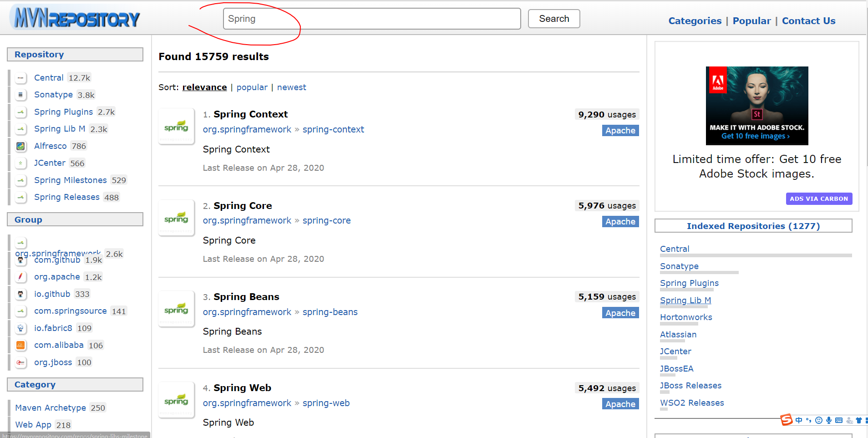
Task: Open the emoji panel in the input toolbar
Action: pyautogui.click(x=819, y=420)
